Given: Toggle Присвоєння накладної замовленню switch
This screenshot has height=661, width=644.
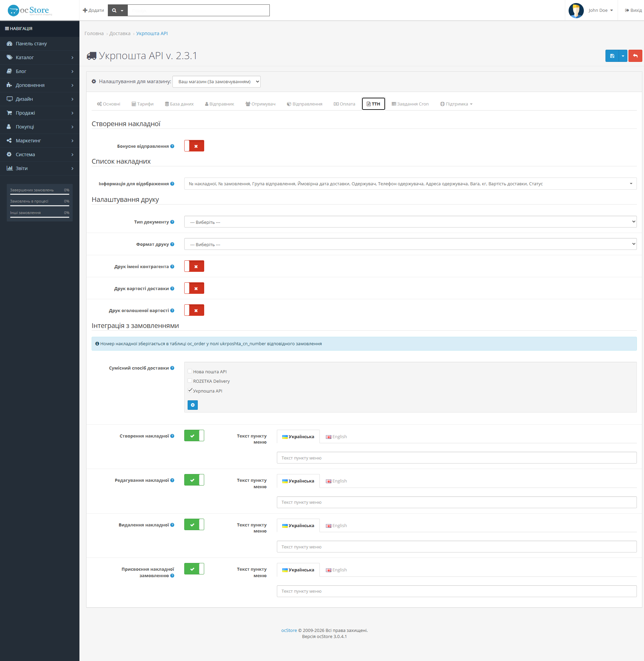Looking at the screenshot, I should [x=194, y=569].
